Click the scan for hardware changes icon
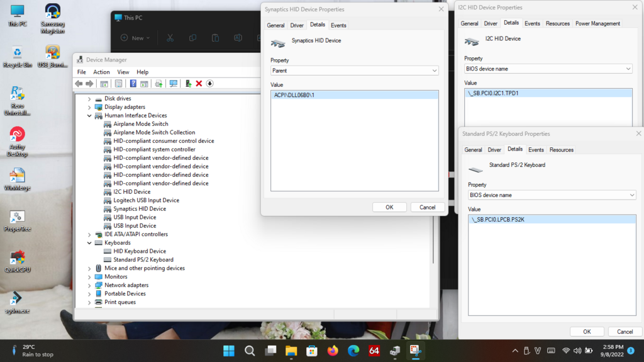 [x=173, y=83]
